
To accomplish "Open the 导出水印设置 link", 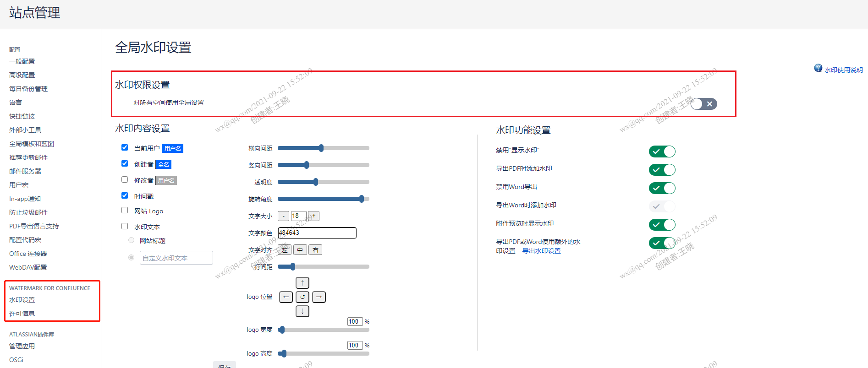I will point(541,251).
